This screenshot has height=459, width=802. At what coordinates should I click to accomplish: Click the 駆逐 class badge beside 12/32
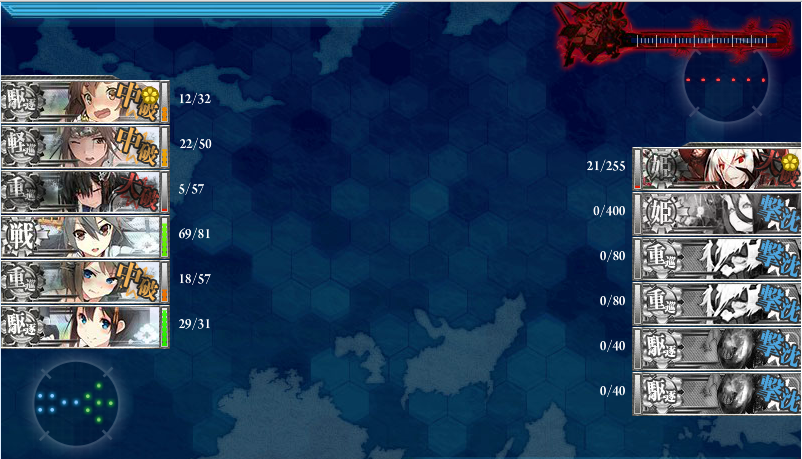[23, 101]
